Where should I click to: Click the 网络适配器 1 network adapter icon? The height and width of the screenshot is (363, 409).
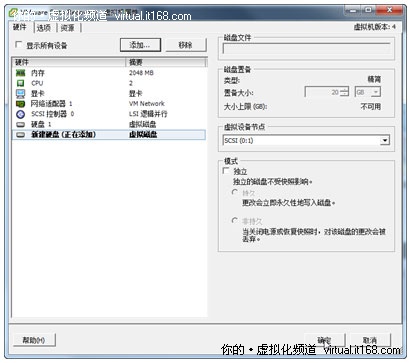tap(21, 104)
